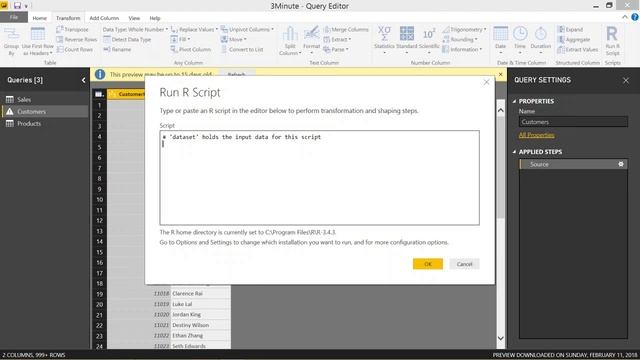This screenshot has width=640, height=360.
Task: Click the Transpose button
Action: tap(72, 29)
